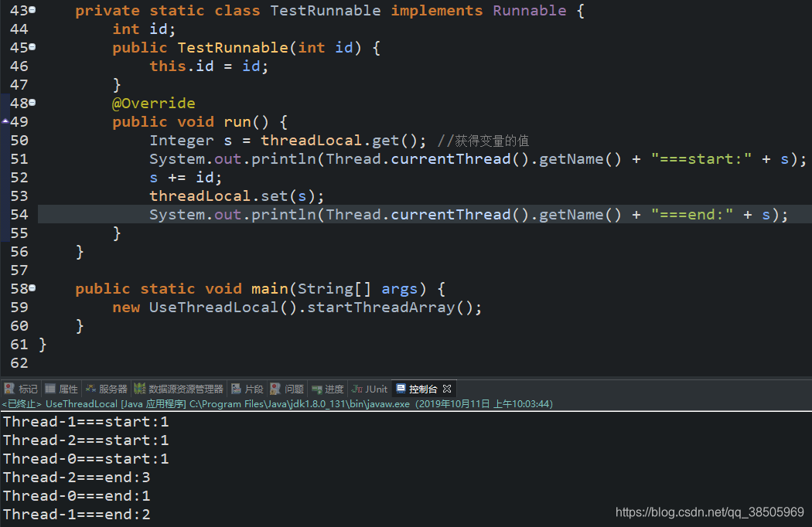Open the JUnit tab
The width and height of the screenshot is (812, 527).
click(370, 389)
